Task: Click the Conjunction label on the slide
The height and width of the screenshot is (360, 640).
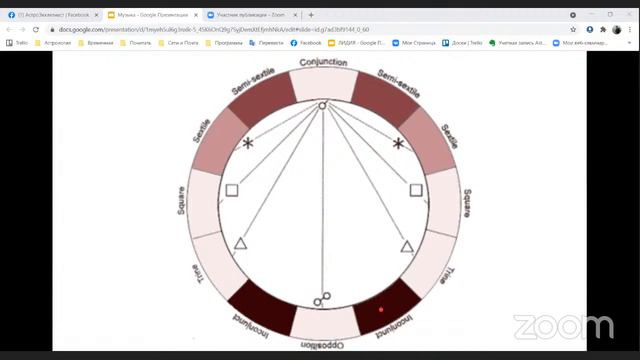Action: coord(323,62)
